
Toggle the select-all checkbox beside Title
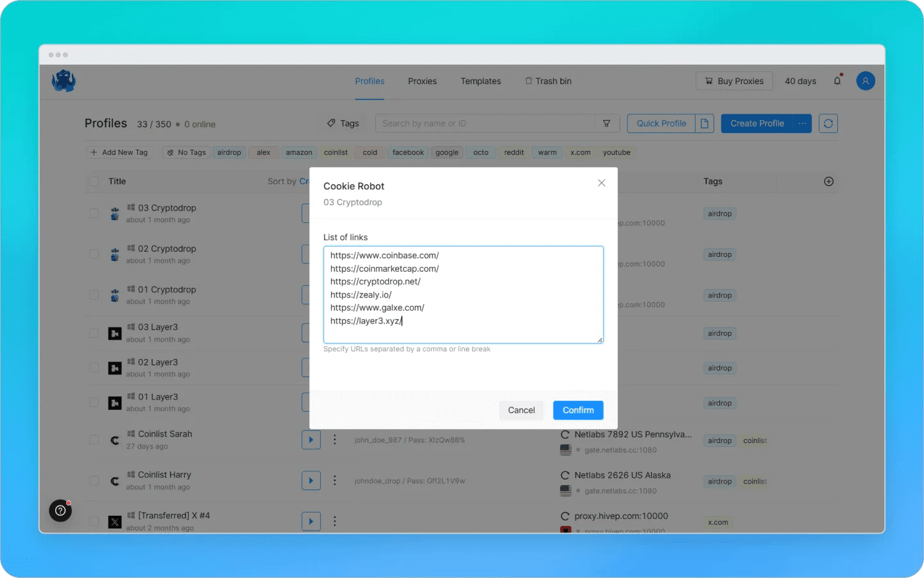pos(94,182)
